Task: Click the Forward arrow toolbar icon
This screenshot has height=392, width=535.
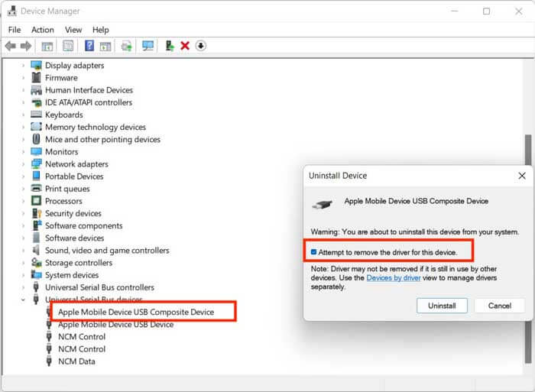Action: (x=26, y=46)
